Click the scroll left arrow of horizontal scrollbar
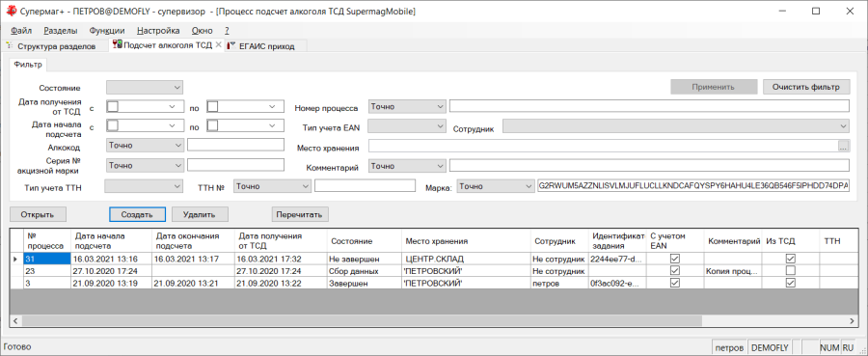868x356 pixels. tap(15, 320)
